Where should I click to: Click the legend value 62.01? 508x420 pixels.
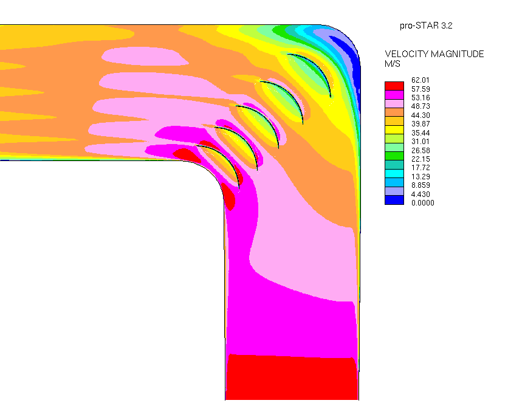(x=420, y=80)
